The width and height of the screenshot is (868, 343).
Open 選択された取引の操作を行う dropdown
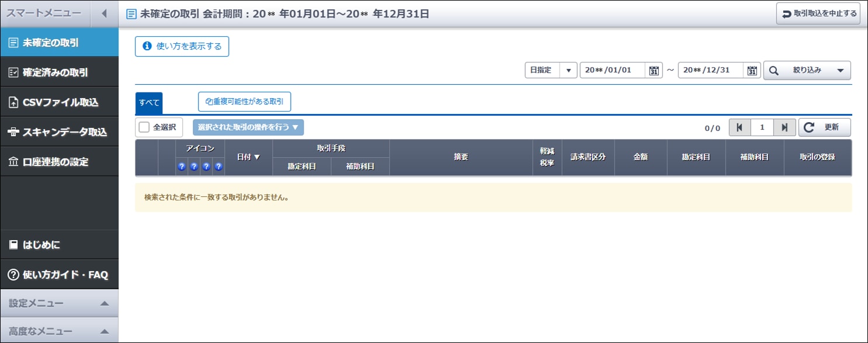tap(248, 127)
